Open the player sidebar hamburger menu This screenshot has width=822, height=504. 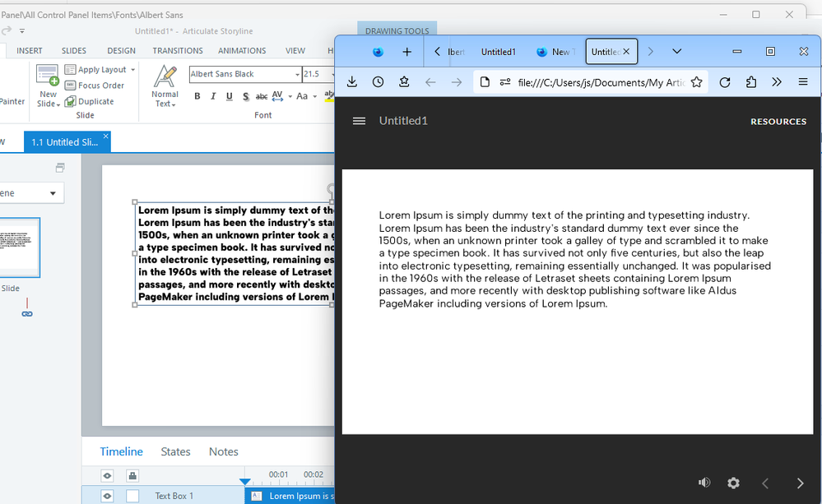coord(359,121)
